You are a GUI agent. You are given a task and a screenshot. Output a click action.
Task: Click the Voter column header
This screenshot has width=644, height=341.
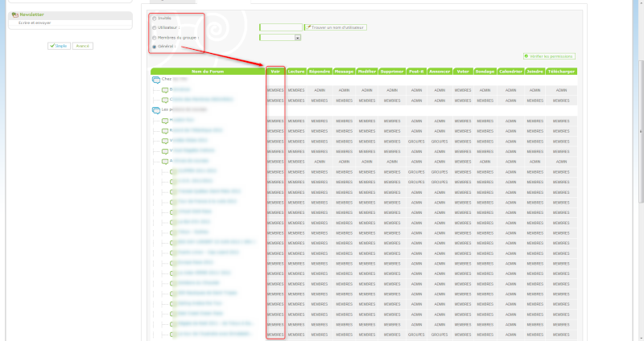463,72
